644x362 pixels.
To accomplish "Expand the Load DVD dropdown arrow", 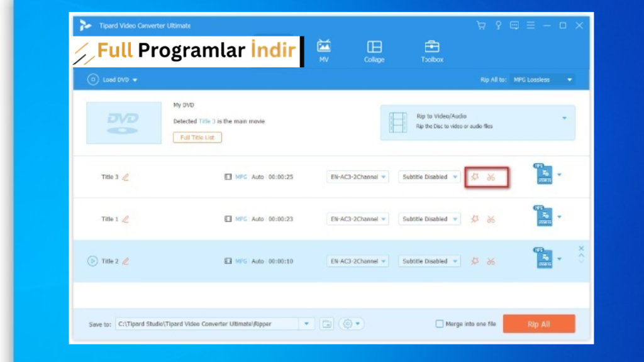I will coord(135,80).
